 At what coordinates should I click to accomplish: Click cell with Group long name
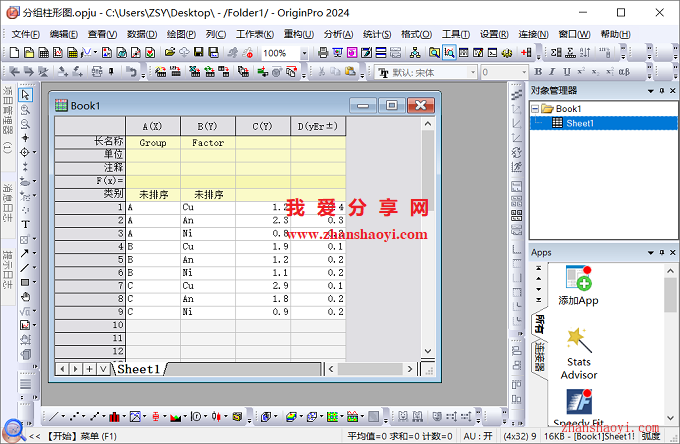coord(153,143)
